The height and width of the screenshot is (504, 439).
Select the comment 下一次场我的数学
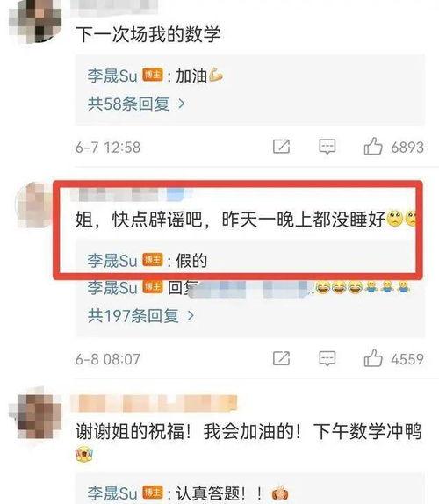(x=148, y=34)
